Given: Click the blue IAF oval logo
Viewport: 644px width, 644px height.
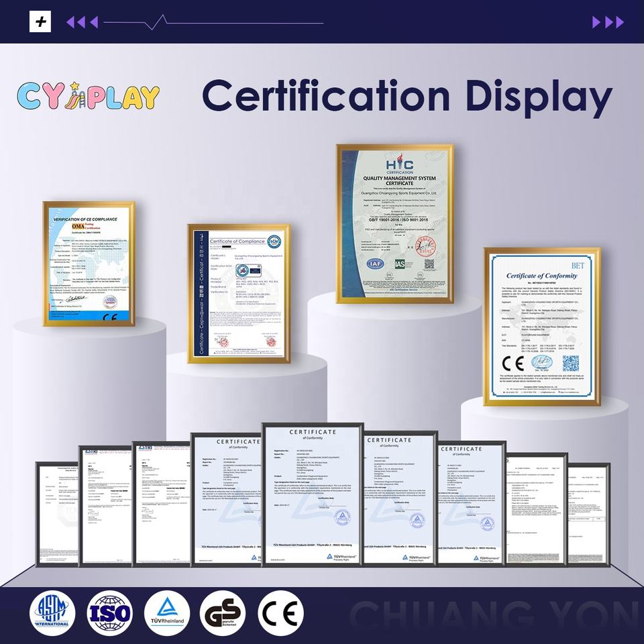Looking at the screenshot, I should tap(375, 264).
